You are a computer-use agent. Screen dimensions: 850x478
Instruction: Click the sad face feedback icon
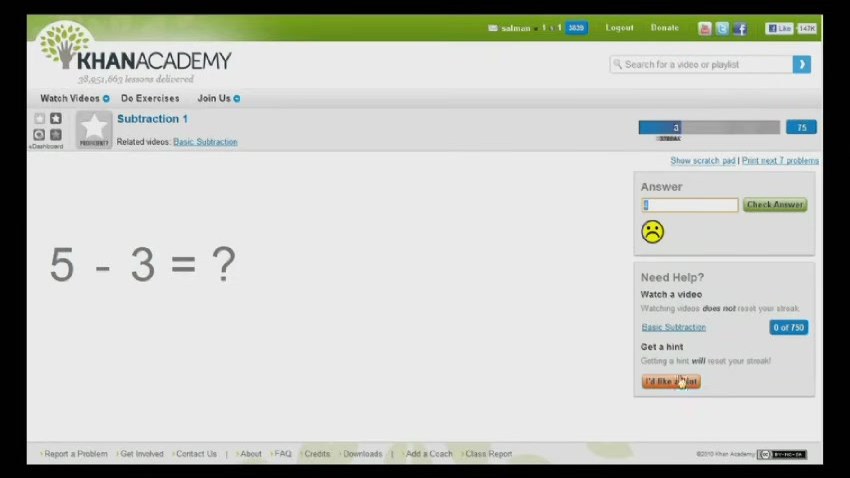point(653,232)
